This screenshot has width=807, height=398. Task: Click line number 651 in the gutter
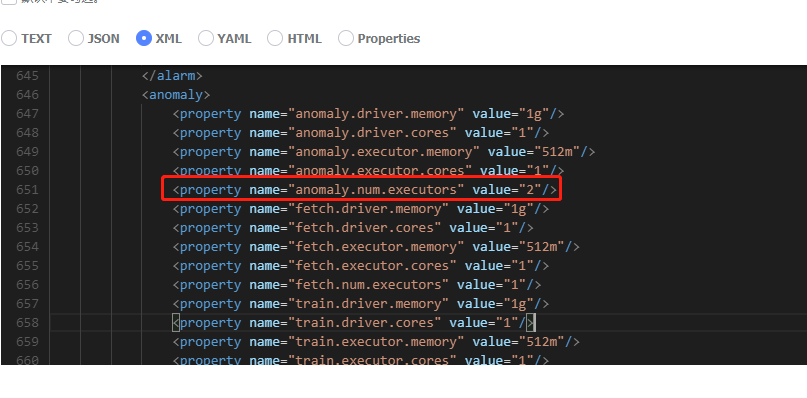coord(27,190)
